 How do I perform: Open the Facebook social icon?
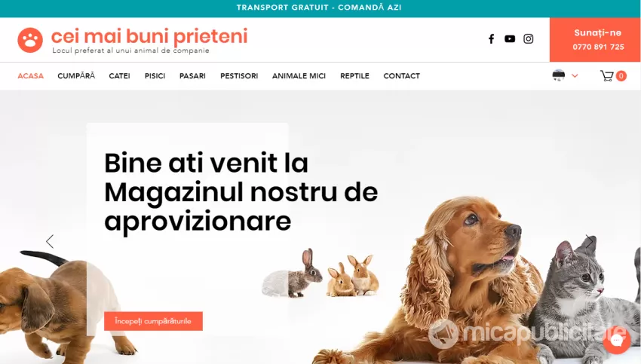(492, 38)
